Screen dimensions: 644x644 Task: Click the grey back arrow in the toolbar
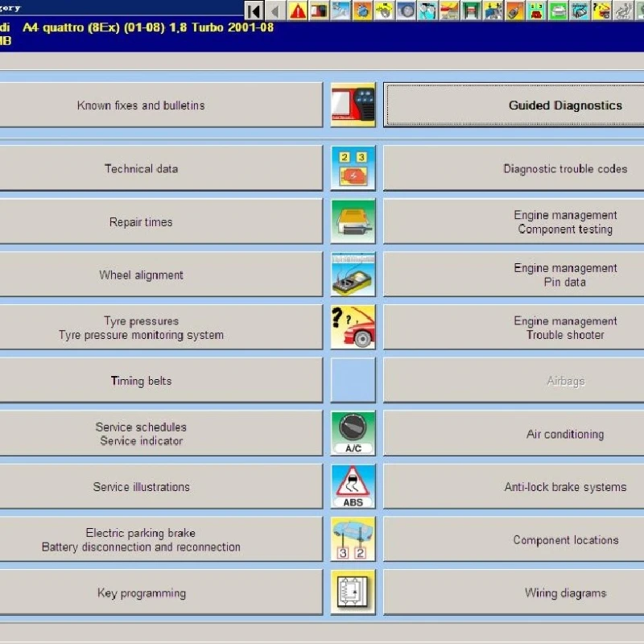276,10
